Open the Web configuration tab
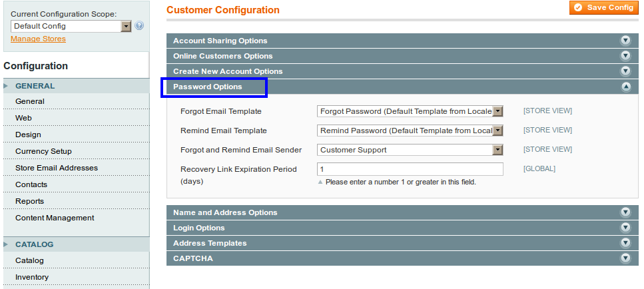 (24, 118)
